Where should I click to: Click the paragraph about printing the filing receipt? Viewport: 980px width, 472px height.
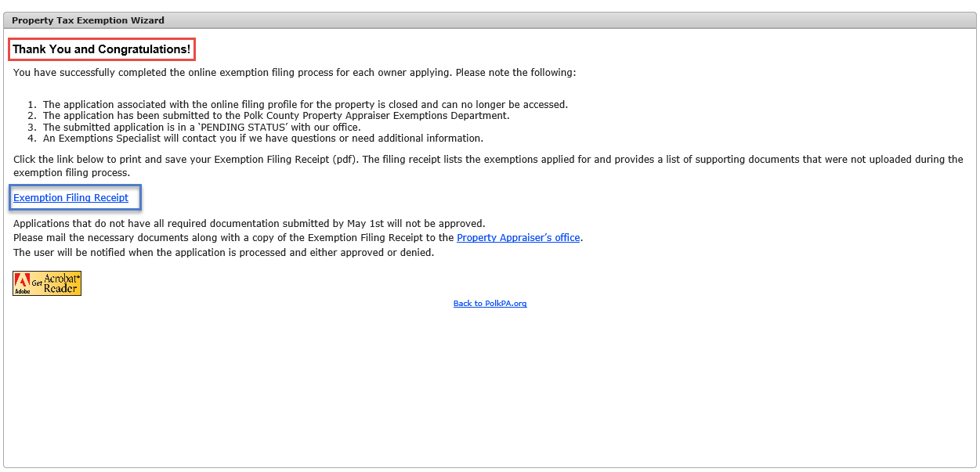click(488, 166)
